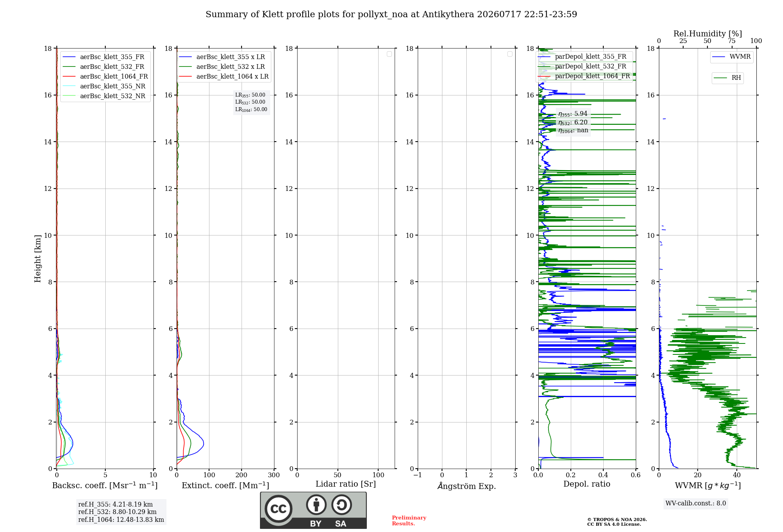Click the cyan aerBsc_klett_355_NR legend entry
Screen dimensions: 783x532
[x=104, y=86]
